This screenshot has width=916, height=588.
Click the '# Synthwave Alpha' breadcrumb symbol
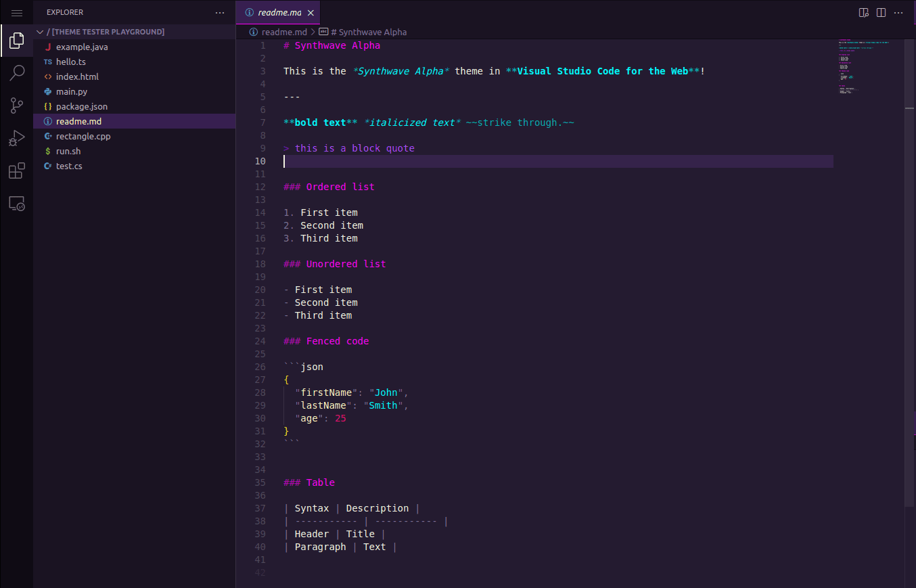pyautogui.click(x=363, y=32)
